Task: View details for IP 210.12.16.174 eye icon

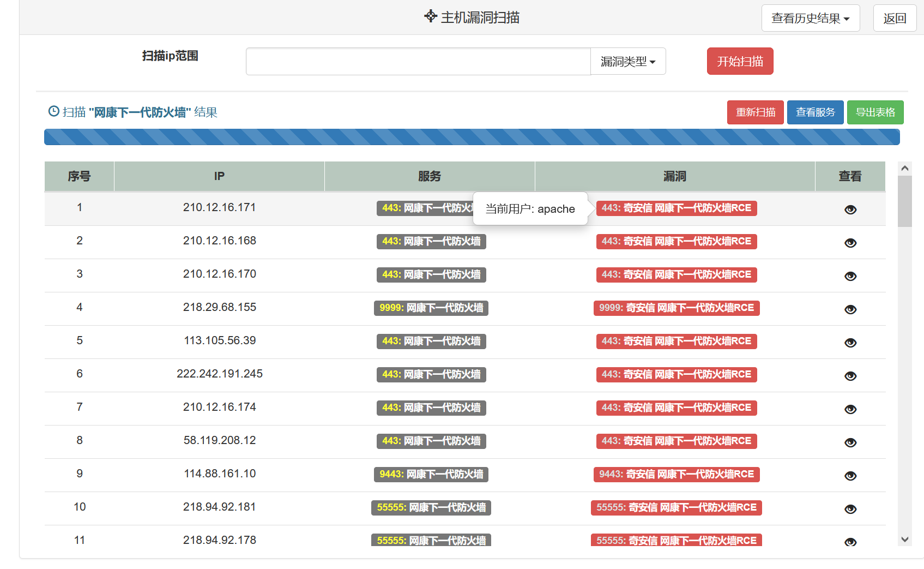Action: 850,409
